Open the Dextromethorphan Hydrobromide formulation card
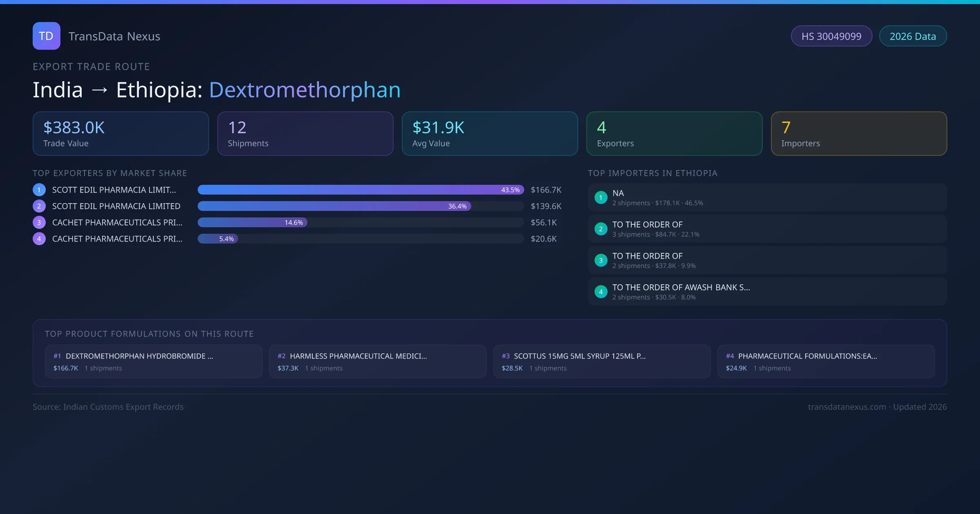980x514 pixels. pyautogui.click(x=154, y=361)
